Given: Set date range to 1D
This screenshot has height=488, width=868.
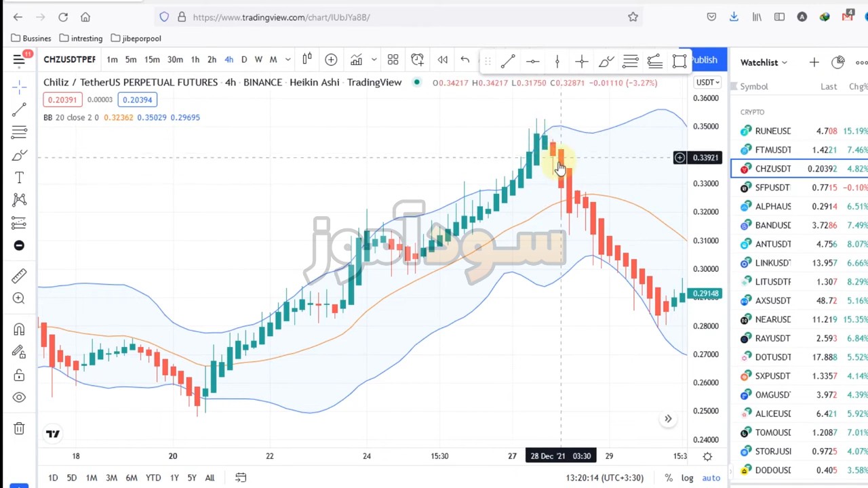Looking at the screenshot, I should click(x=53, y=478).
